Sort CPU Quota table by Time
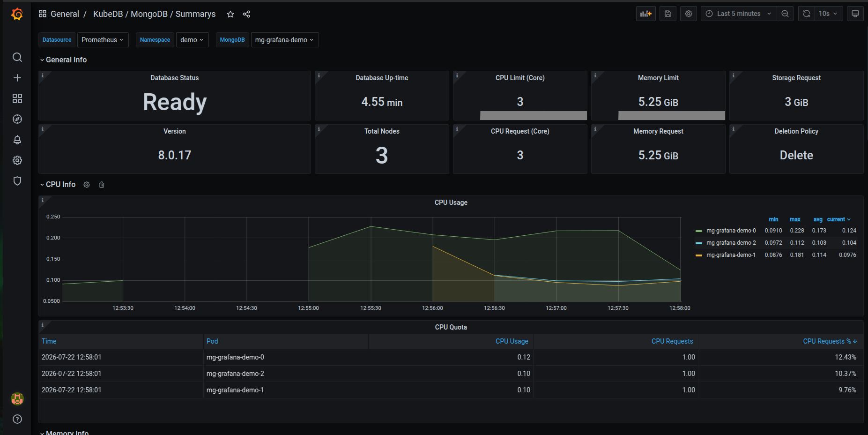The image size is (868, 435). (x=49, y=341)
